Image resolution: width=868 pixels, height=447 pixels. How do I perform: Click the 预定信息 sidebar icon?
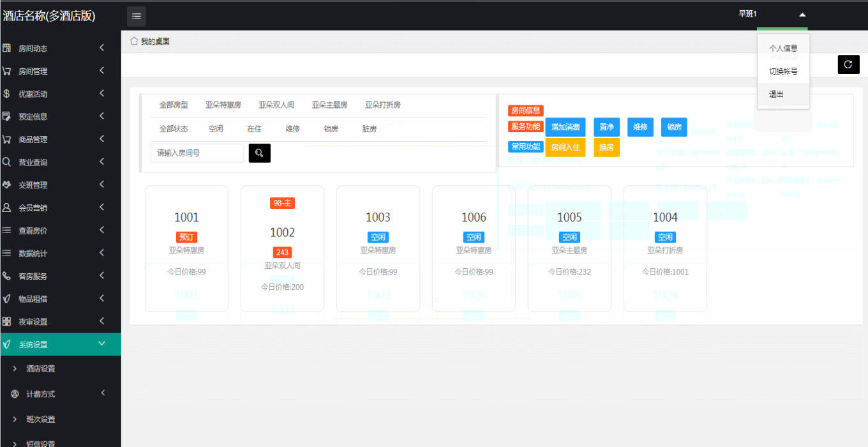pyautogui.click(x=6, y=116)
